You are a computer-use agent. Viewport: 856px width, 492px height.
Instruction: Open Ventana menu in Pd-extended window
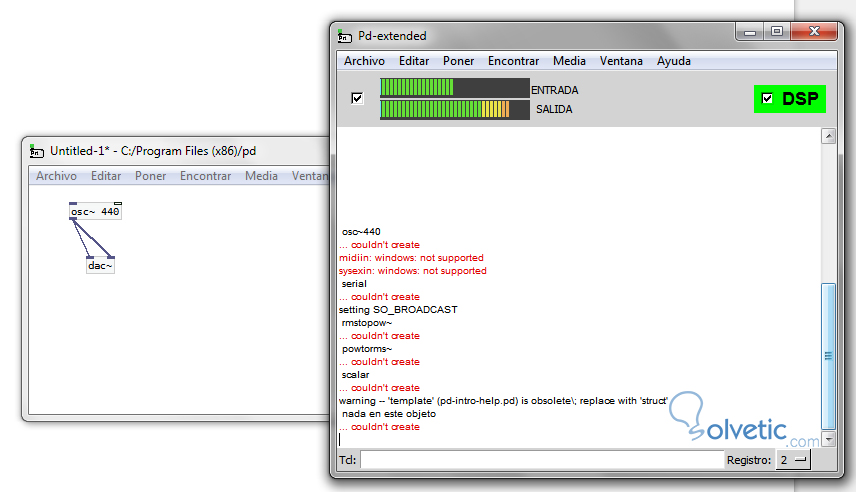click(621, 61)
